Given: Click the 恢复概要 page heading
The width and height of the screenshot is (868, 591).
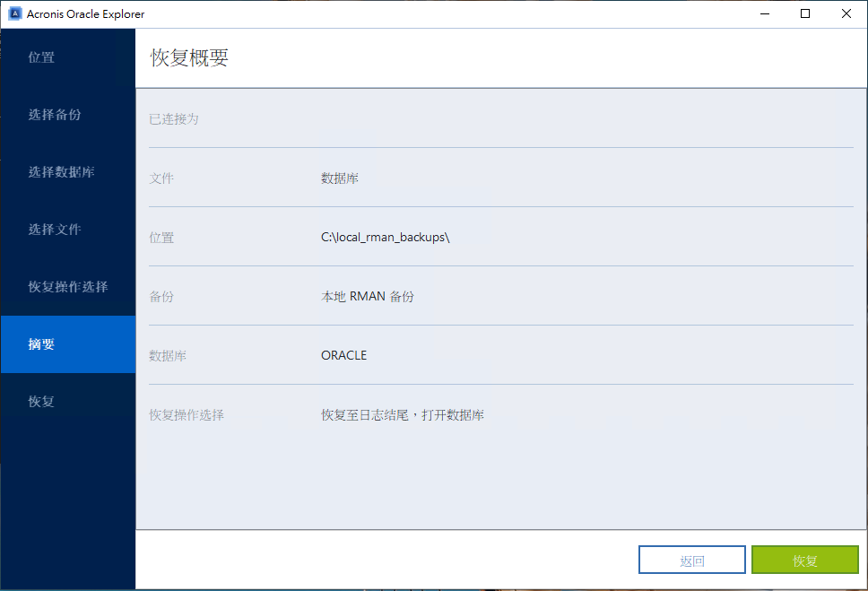Looking at the screenshot, I should (189, 57).
